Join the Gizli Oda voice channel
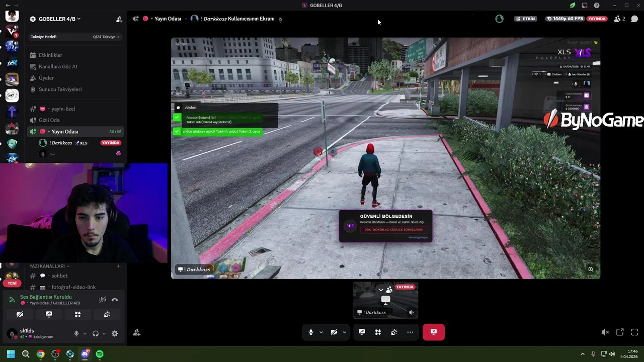Screen dimensions: 644x362 [x=74, y=120]
